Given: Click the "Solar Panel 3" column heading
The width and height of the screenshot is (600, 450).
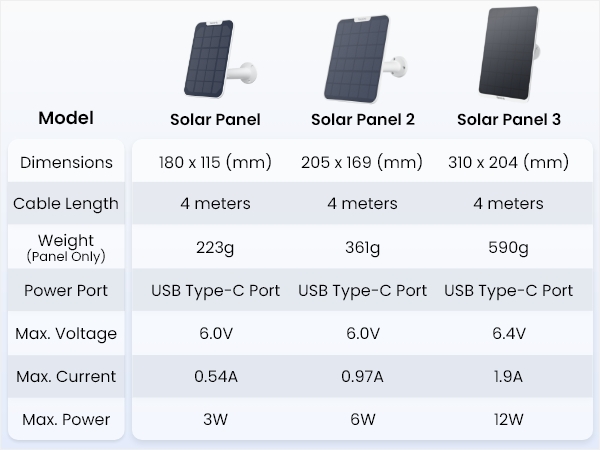Looking at the screenshot, I should pos(509,119).
